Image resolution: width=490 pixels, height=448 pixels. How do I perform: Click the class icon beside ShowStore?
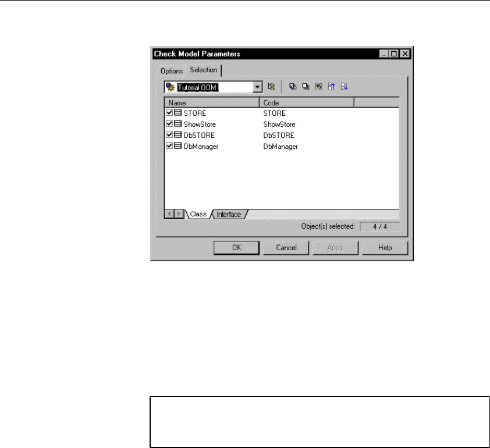178,124
